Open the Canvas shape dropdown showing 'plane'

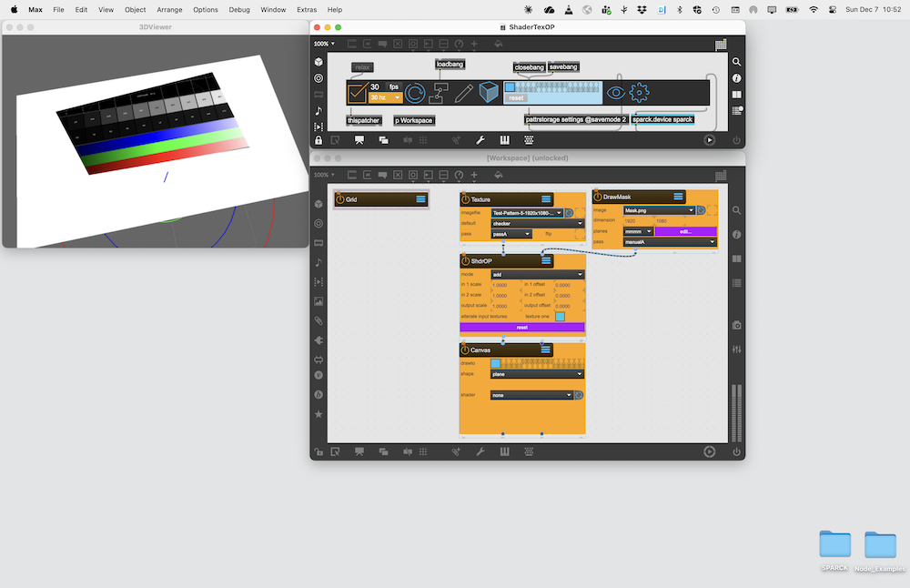pyautogui.click(x=537, y=374)
